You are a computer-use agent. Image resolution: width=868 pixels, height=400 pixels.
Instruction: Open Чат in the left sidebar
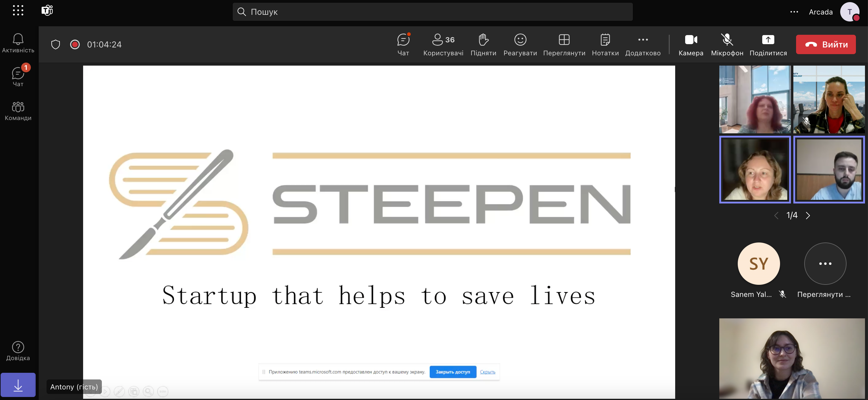18,77
